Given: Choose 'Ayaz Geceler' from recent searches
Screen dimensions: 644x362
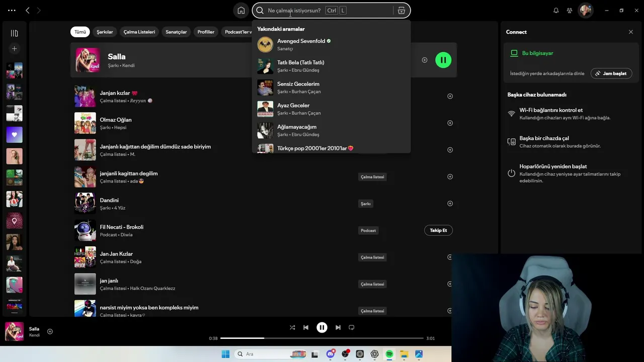Looking at the screenshot, I should (x=331, y=109).
